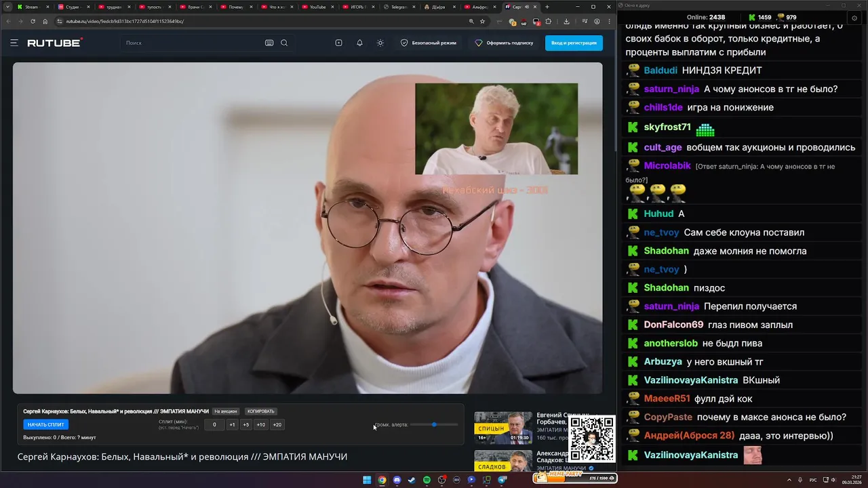Image resolution: width=868 pixels, height=488 pixels.
Task: Click the search magnifier icon on Rutube
Action: [x=284, y=43]
